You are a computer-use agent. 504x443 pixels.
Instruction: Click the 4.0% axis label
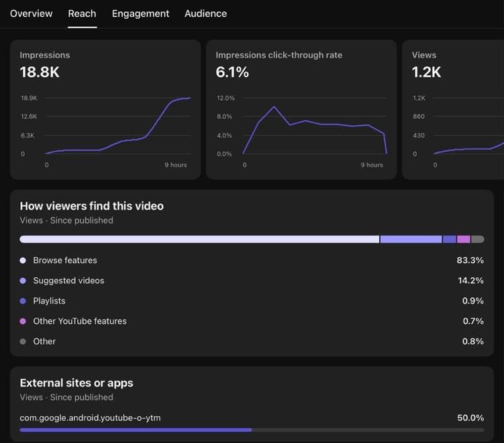(224, 136)
